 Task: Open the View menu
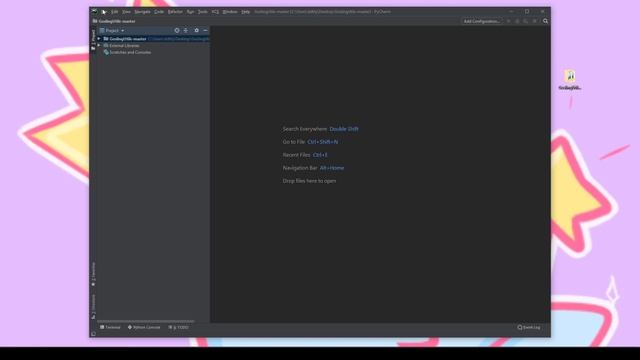(x=127, y=12)
